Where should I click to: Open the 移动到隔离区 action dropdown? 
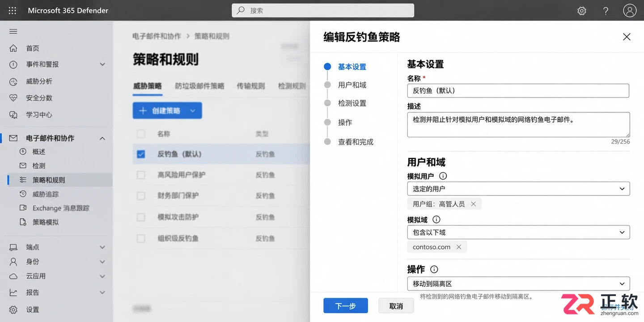[518, 284]
